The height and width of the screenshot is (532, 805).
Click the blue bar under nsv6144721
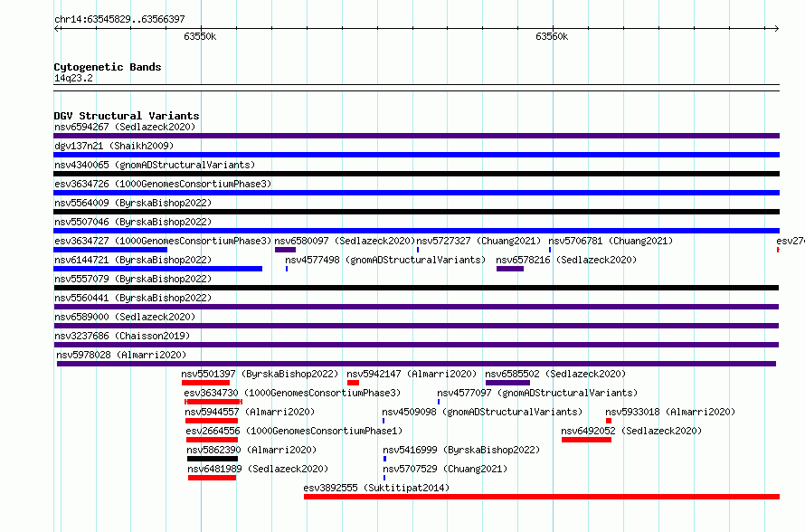point(157,269)
